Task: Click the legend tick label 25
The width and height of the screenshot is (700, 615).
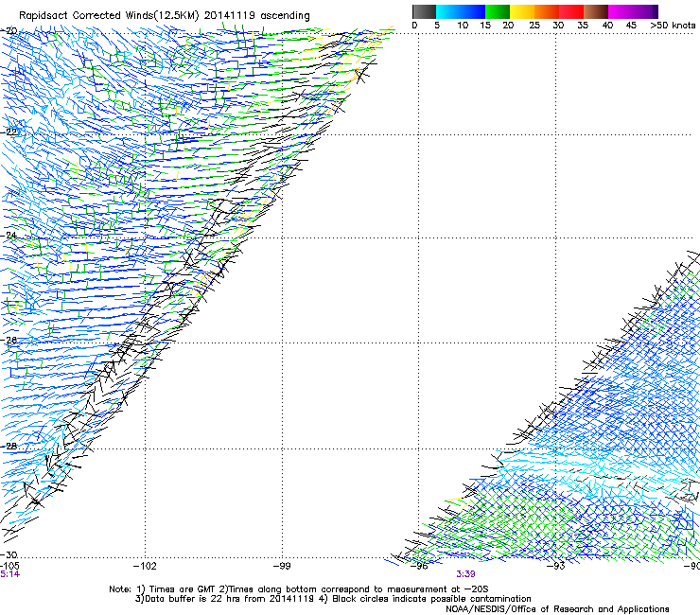Action: click(534, 26)
